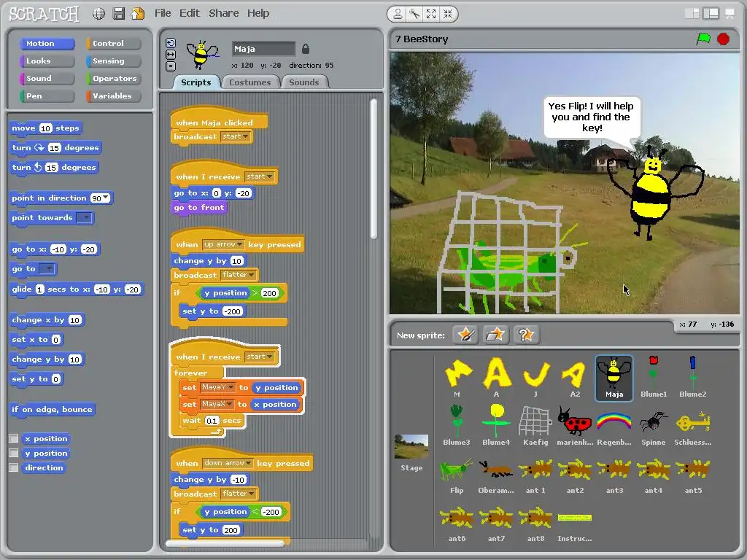Enable the direction stage monitor checkbox

pyautogui.click(x=14, y=467)
